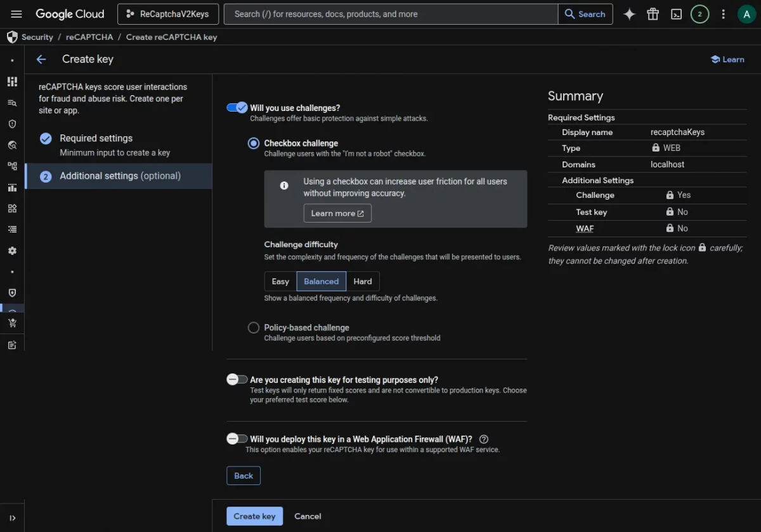
Task: Click the WAF row label in Summary
Action: tap(585, 228)
